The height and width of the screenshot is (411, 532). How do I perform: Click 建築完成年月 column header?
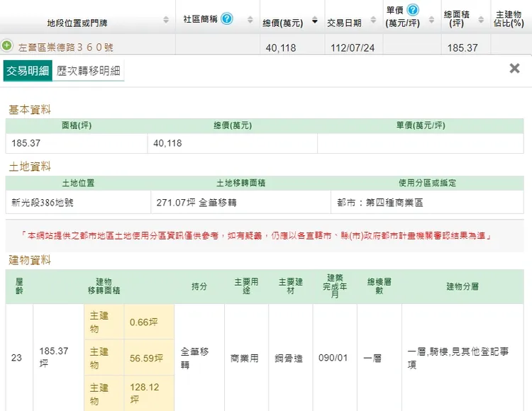point(335,286)
